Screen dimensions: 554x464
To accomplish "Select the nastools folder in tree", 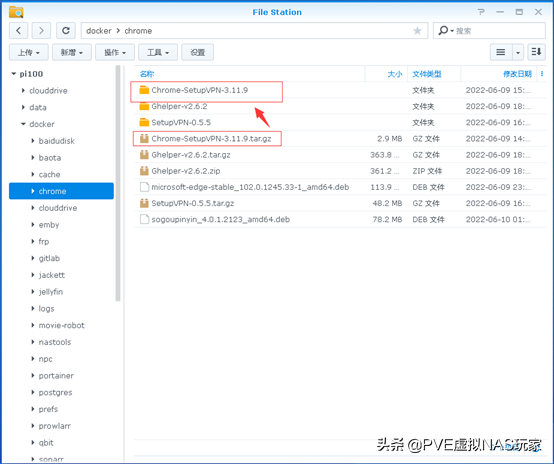I will [55, 342].
